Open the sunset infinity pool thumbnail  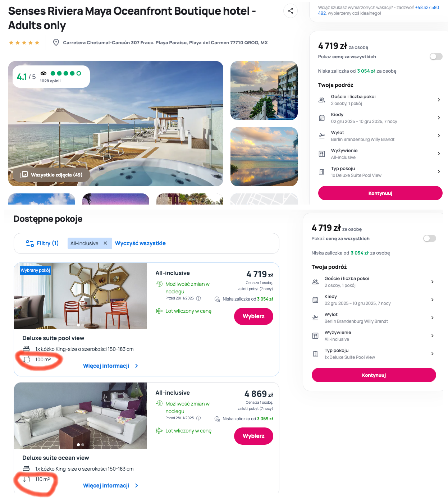click(x=264, y=157)
